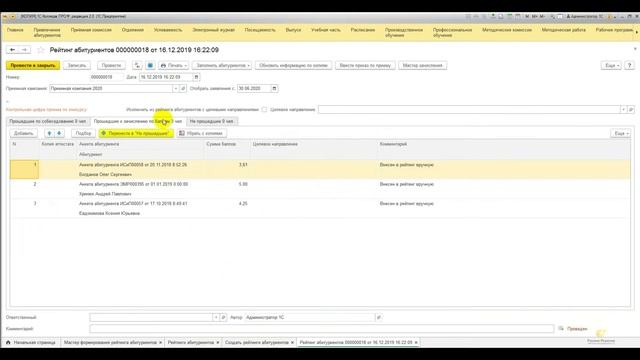The height and width of the screenshot is (360, 640).
Task: Click 'Контрольные цифры приема по конкурсу' link
Action: [x=46, y=109]
